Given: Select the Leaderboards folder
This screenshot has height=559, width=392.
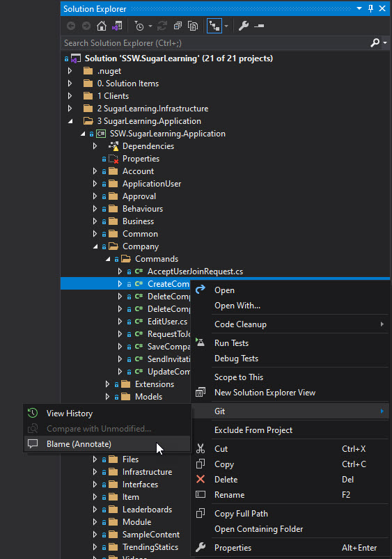Looking at the screenshot, I should tap(147, 510).
